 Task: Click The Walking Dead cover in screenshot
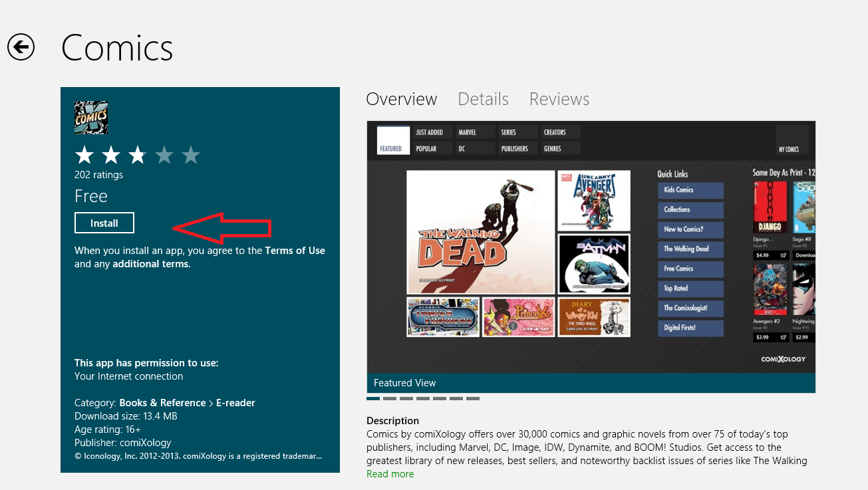click(x=481, y=233)
